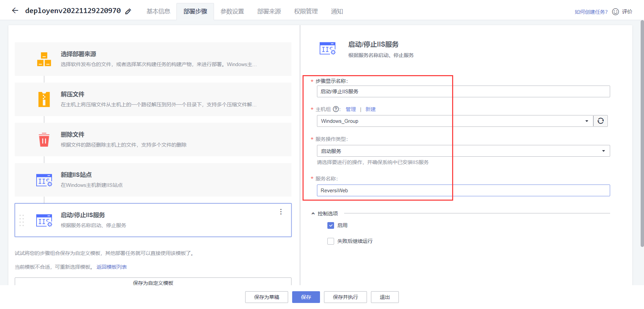Click the 保存并执行 button
Image resolution: width=644 pixels, height=309 pixels.
click(x=345, y=297)
